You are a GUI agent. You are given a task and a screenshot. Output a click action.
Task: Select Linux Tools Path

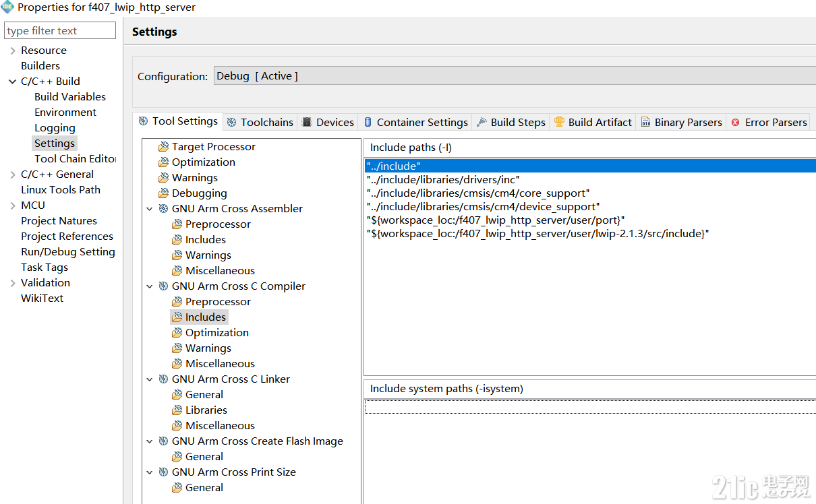click(x=61, y=190)
